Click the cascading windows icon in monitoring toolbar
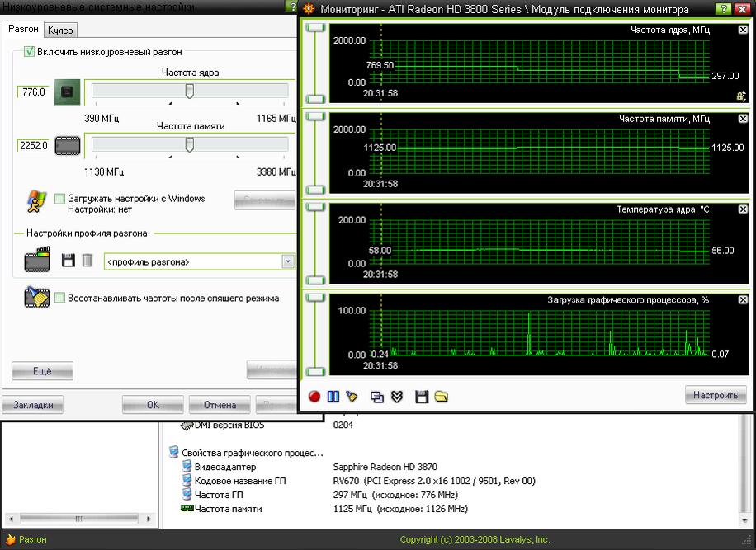The image size is (756, 550). pyautogui.click(x=377, y=397)
